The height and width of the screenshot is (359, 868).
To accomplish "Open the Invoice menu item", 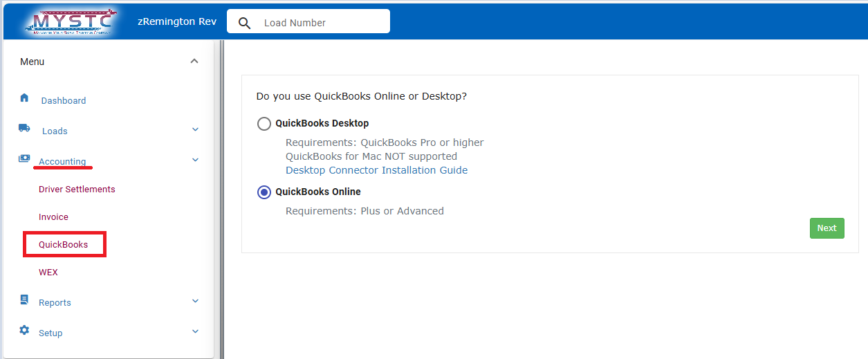I will (53, 217).
